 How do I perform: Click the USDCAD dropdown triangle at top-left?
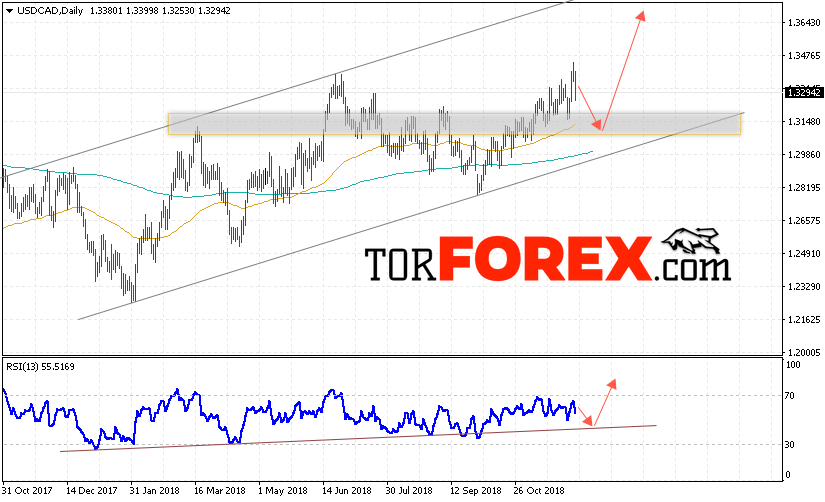coord(9,11)
